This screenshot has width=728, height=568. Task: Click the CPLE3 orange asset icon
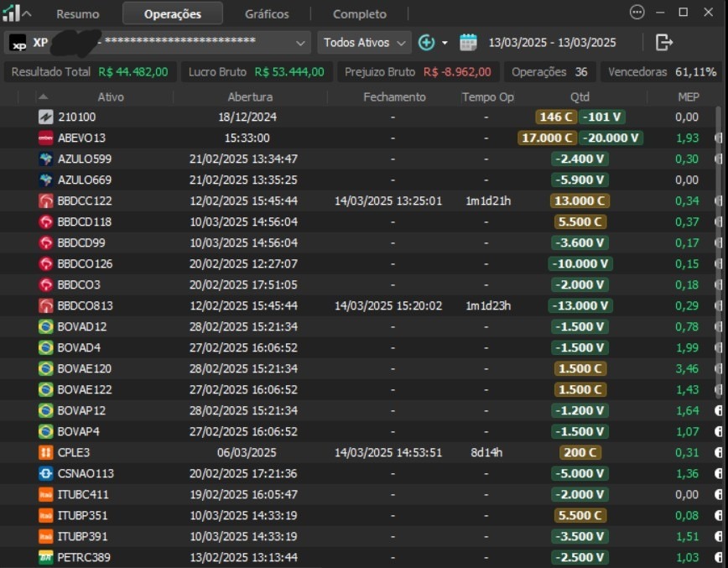point(46,452)
